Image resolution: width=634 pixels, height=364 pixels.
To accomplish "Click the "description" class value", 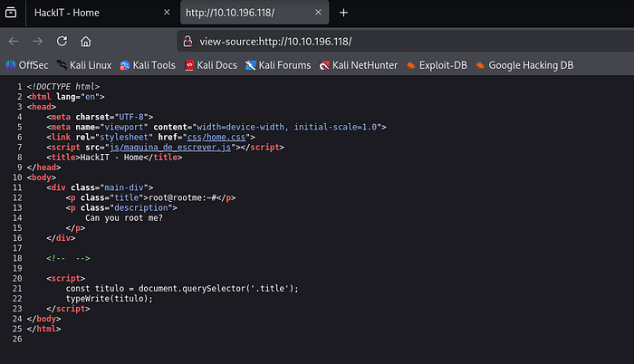I will click(140, 208).
